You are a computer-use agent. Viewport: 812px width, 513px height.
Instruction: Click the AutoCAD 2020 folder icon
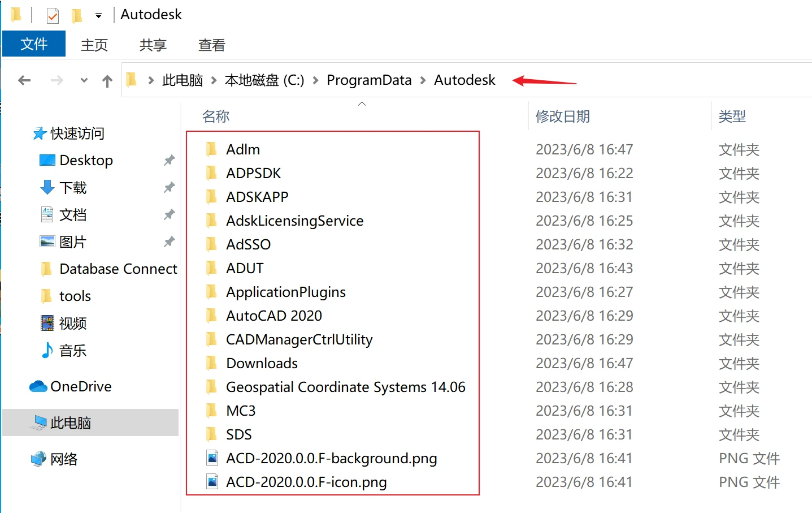[x=212, y=316]
